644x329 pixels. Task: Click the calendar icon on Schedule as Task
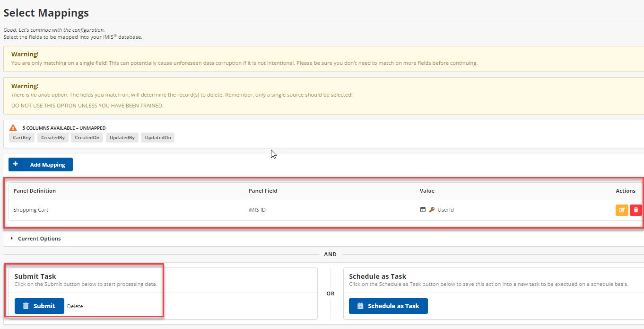pyautogui.click(x=360, y=306)
